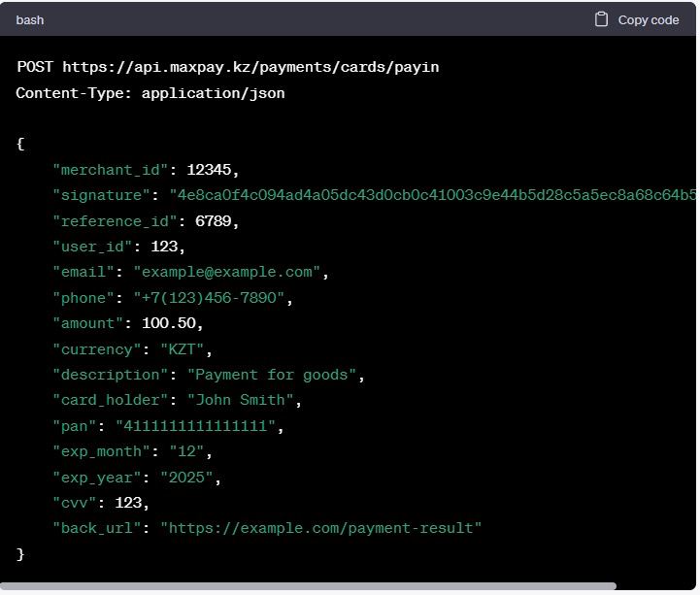Click the "reference_id" key
The image size is (700, 595).
click(x=115, y=221)
